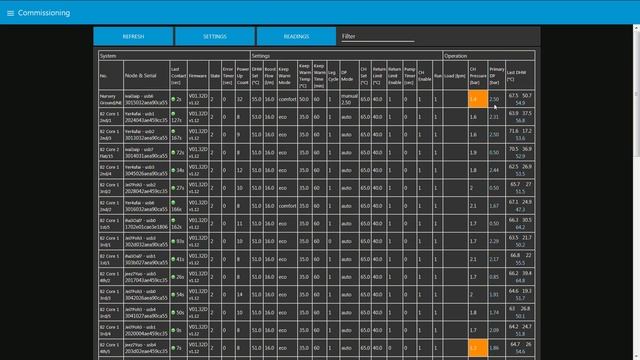640x360 pixels.
Task: Click the CH Enable column header
Action: click(x=424, y=76)
